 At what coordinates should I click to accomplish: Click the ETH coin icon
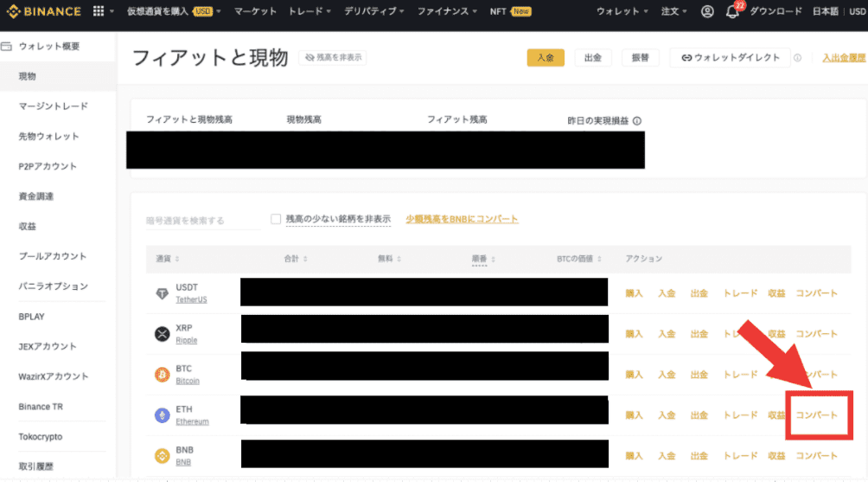click(162, 415)
